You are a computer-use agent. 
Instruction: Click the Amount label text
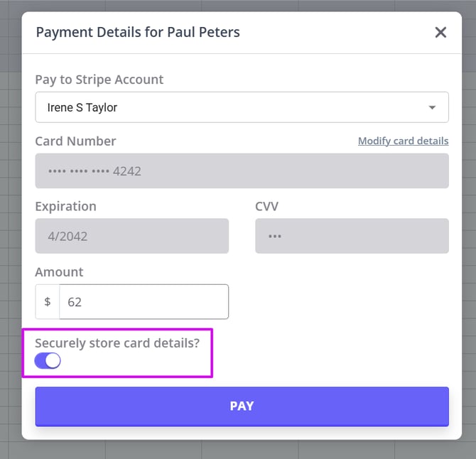[59, 272]
